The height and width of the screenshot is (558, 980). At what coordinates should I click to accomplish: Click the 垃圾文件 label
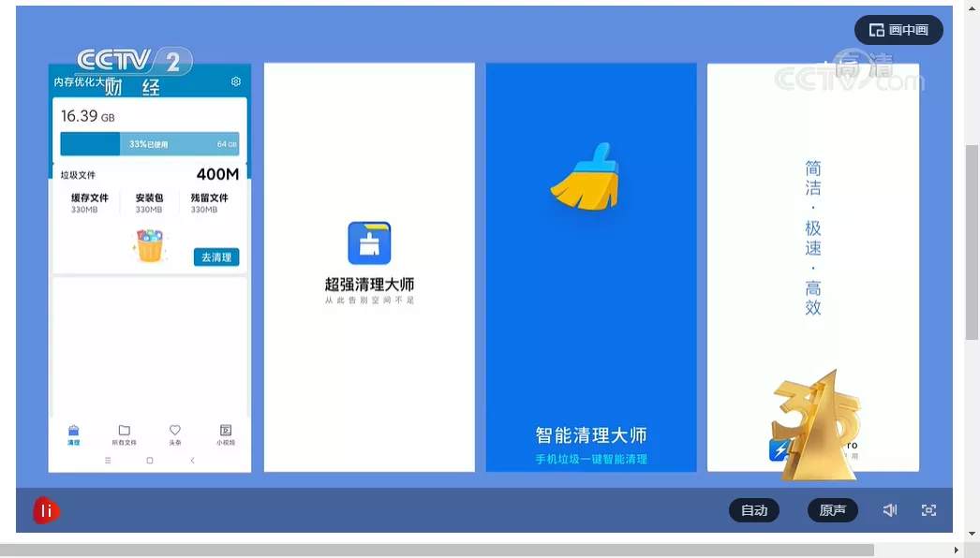(78, 175)
